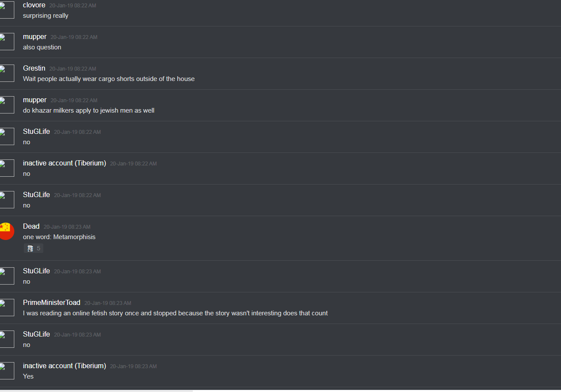The height and width of the screenshot is (392, 561).
Task: Select the Dead username
Action: pyautogui.click(x=31, y=227)
